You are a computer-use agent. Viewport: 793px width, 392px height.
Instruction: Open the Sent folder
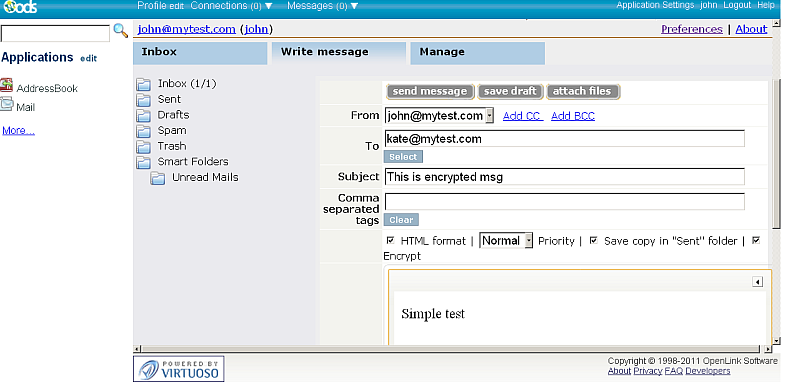coord(169,100)
